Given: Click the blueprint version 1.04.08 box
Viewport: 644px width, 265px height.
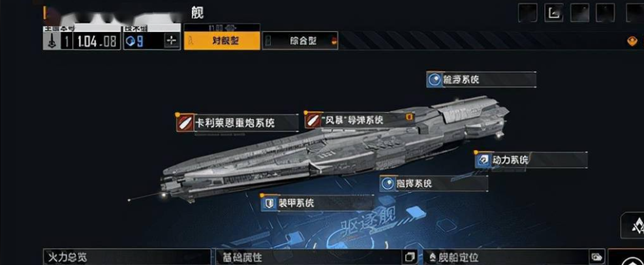Looking at the screenshot, I should tap(97, 41).
